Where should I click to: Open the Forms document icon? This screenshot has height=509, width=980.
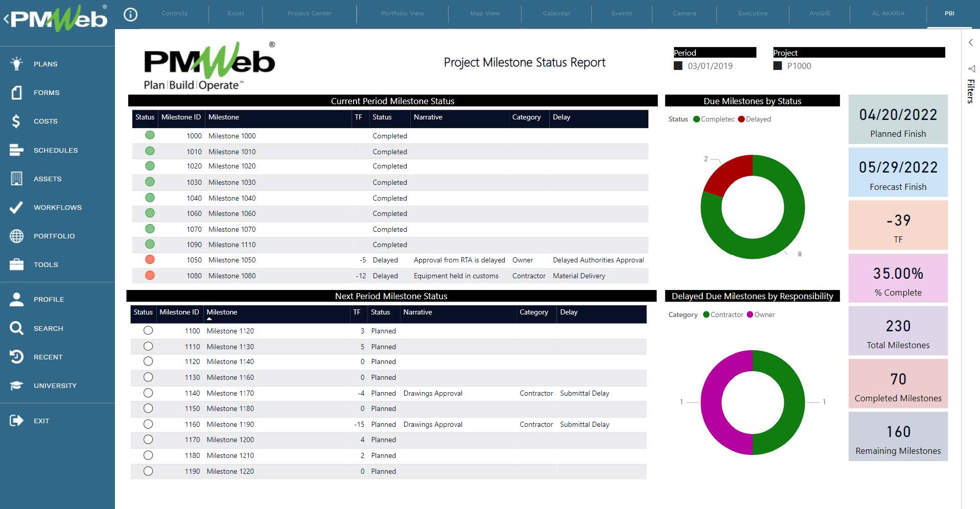(16, 92)
